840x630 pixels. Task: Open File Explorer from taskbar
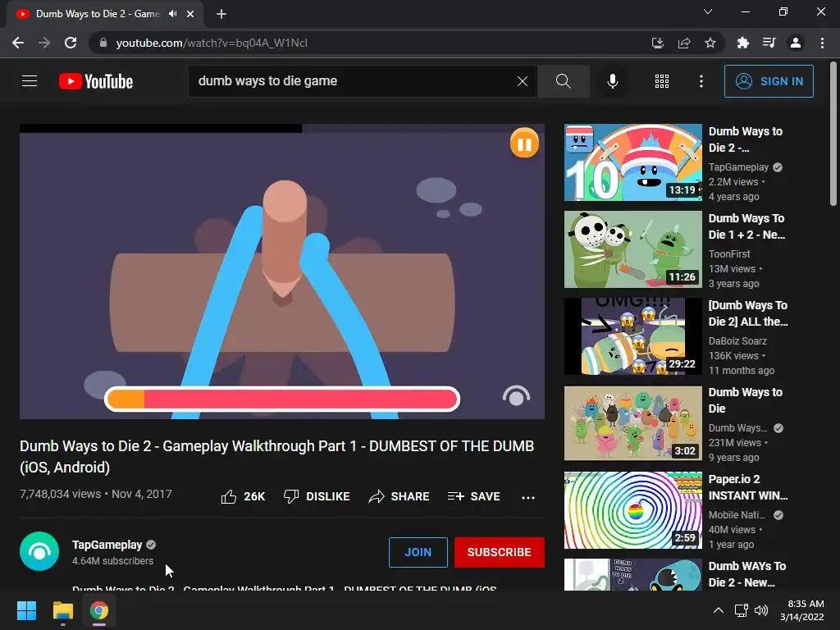62,610
